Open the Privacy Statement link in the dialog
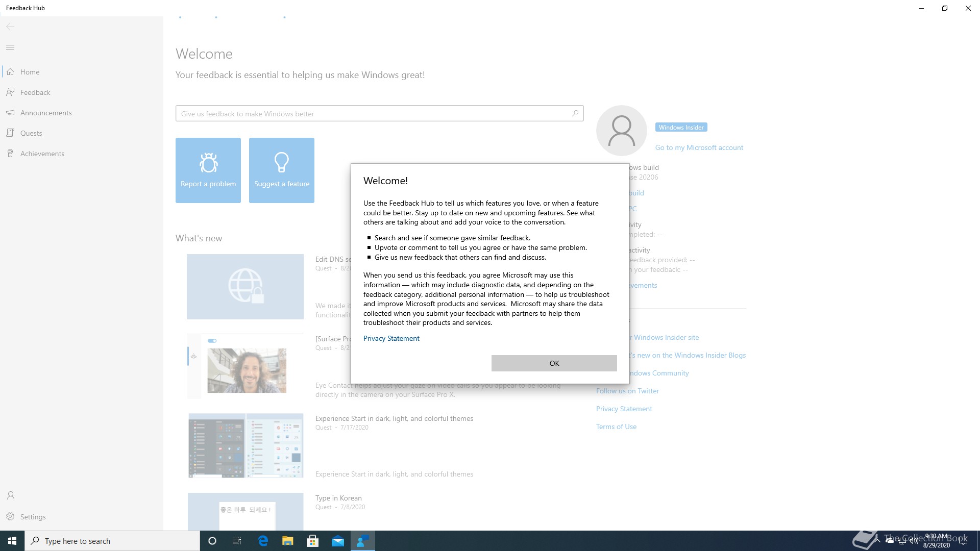The height and width of the screenshot is (551, 980). 391,338
